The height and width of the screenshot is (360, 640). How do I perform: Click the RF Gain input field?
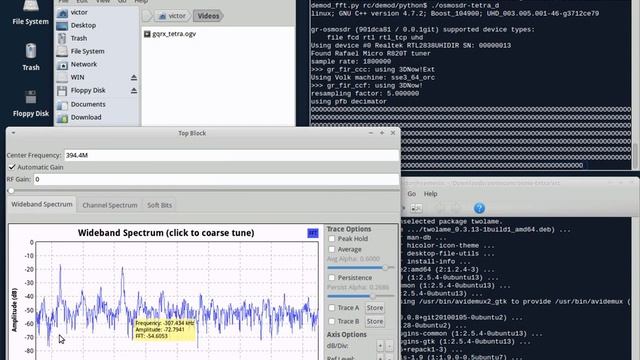(216, 180)
